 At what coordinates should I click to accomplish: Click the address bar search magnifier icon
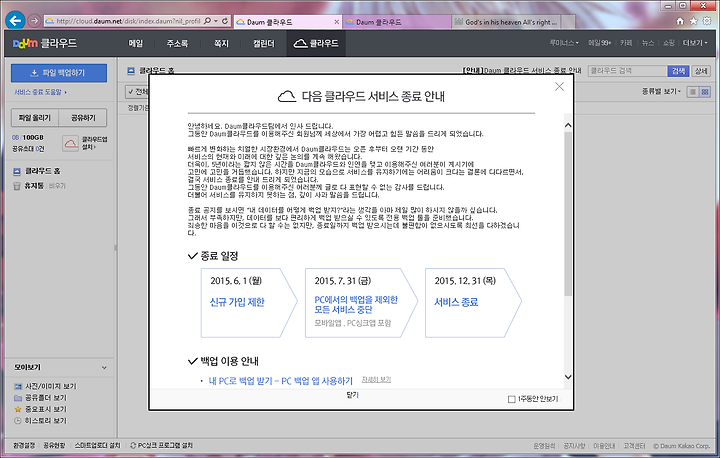207,21
